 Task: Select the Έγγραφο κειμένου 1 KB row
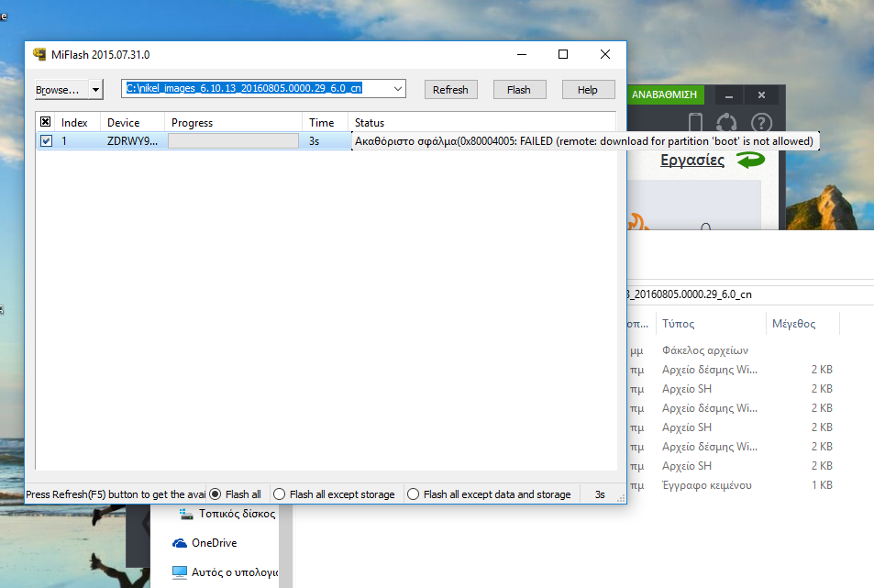coord(747,485)
